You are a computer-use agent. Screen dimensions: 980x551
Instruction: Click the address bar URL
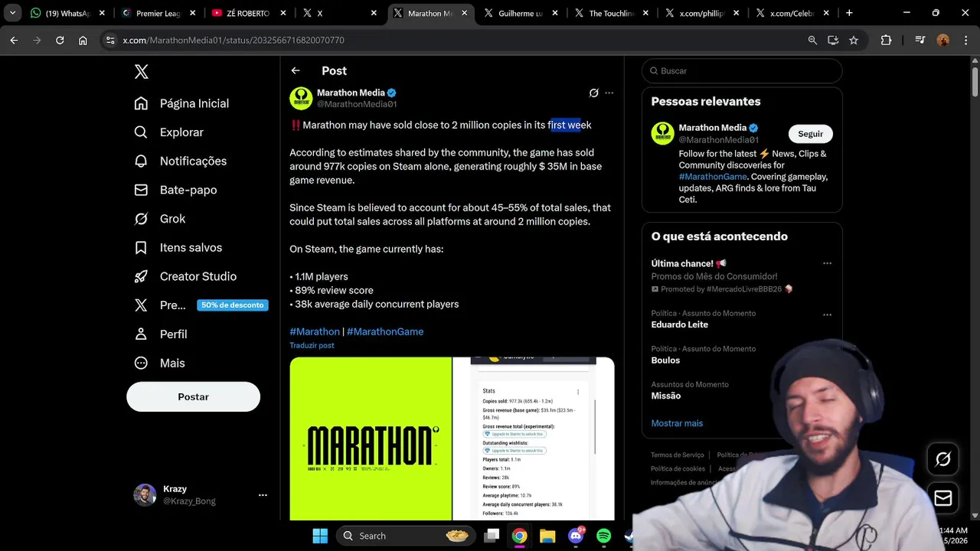point(234,40)
